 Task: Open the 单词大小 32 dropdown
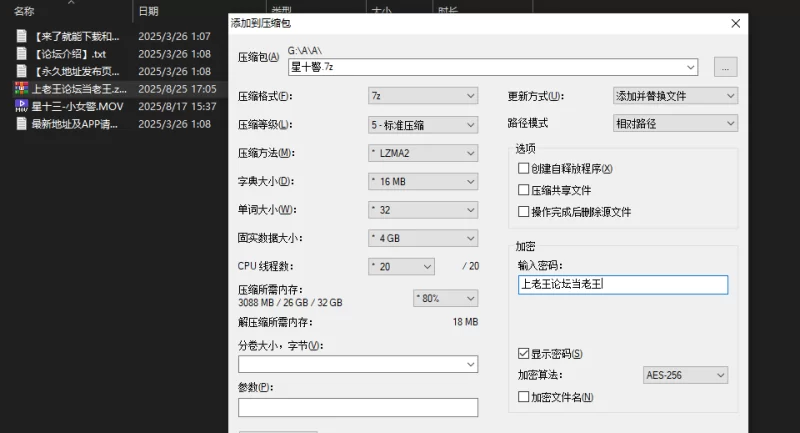click(423, 210)
